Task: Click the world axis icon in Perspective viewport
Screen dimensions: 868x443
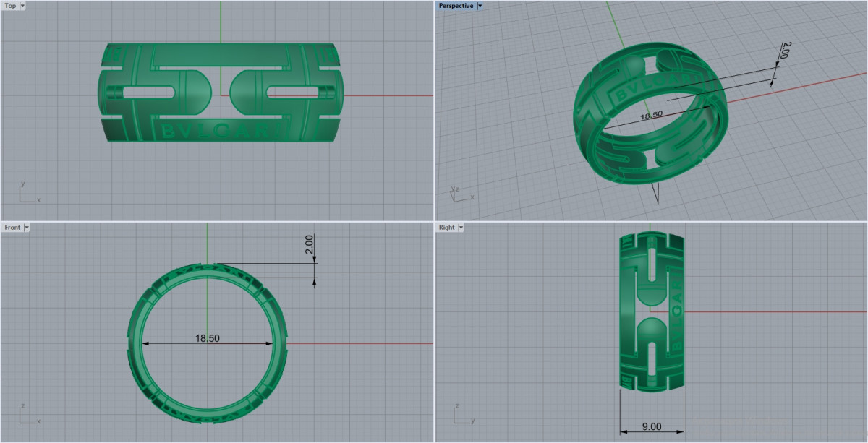Action: 460,194
